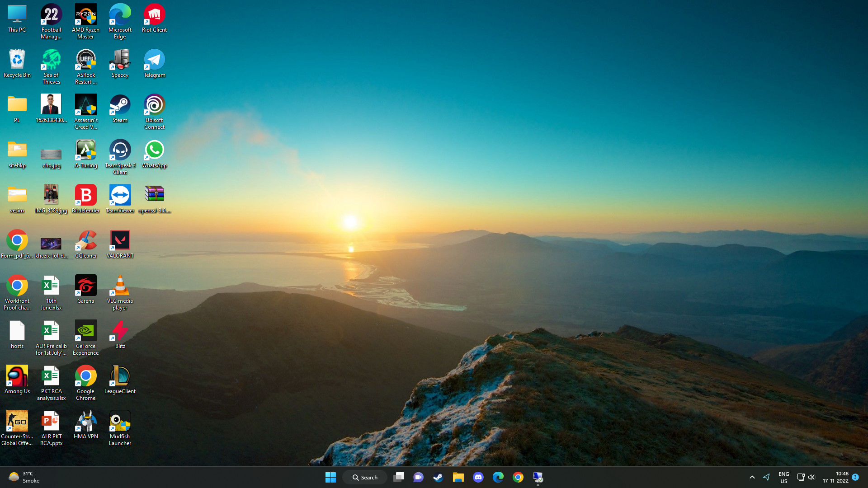Screen dimensions: 868x488
Task: Open Steam from the taskbar
Action: [439, 477]
